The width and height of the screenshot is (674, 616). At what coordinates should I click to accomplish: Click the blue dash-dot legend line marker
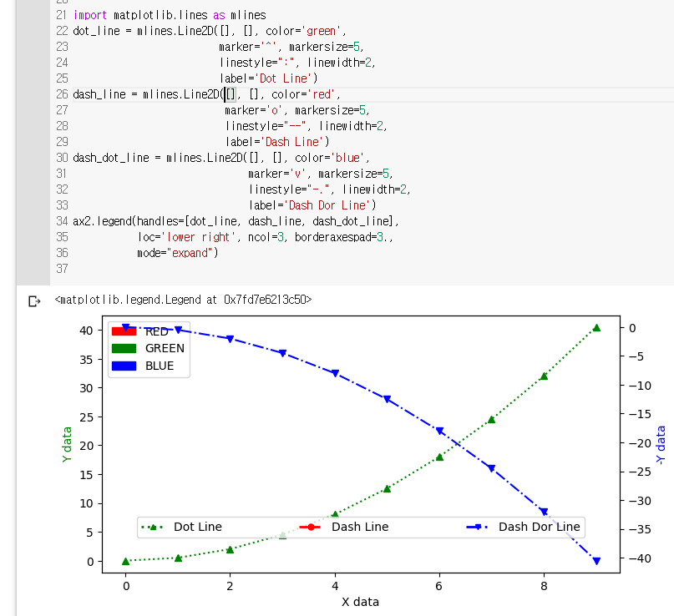coord(477,527)
